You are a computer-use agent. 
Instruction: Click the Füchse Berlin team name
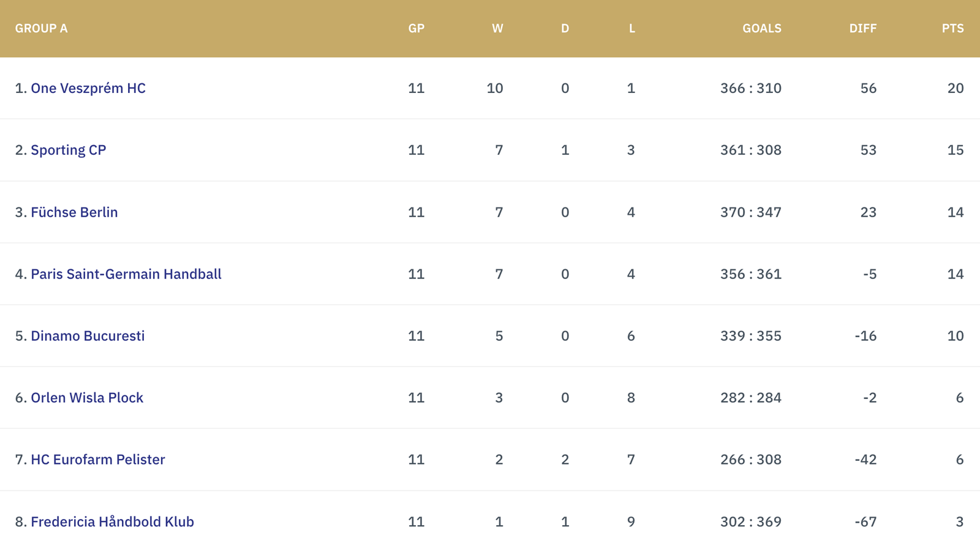tap(74, 212)
